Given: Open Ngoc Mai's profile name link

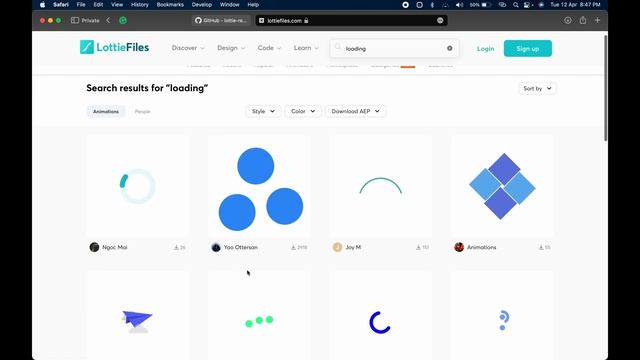Looking at the screenshot, I should pyautogui.click(x=115, y=247).
